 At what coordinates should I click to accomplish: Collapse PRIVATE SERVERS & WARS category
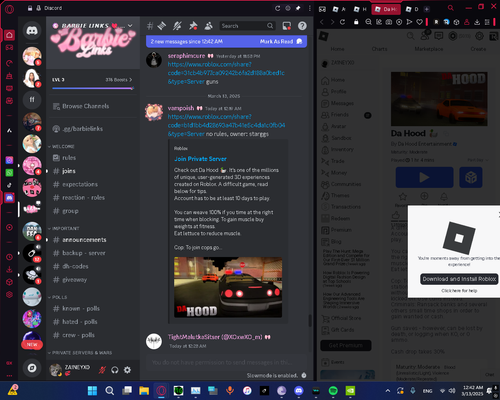point(80,353)
